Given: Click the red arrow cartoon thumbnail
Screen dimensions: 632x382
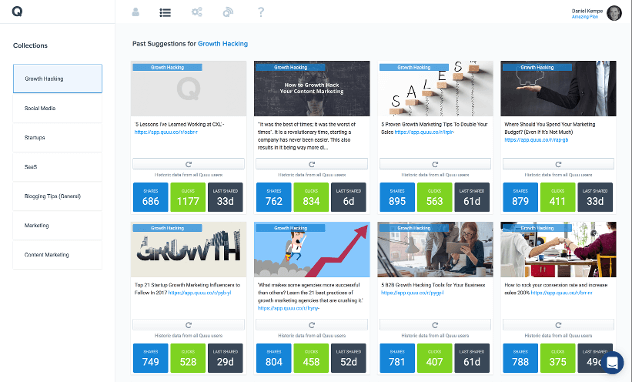Looking at the screenshot, I should tap(312, 249).
